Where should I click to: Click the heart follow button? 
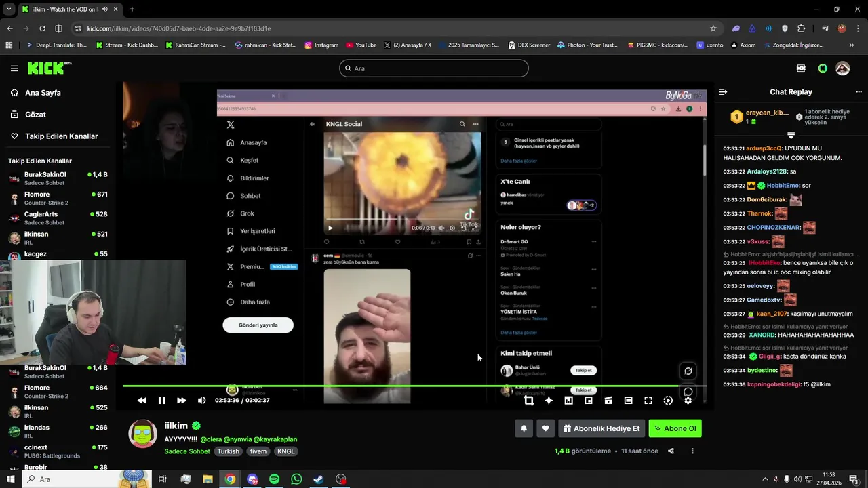pyautogui.click(x=545, y=428)
